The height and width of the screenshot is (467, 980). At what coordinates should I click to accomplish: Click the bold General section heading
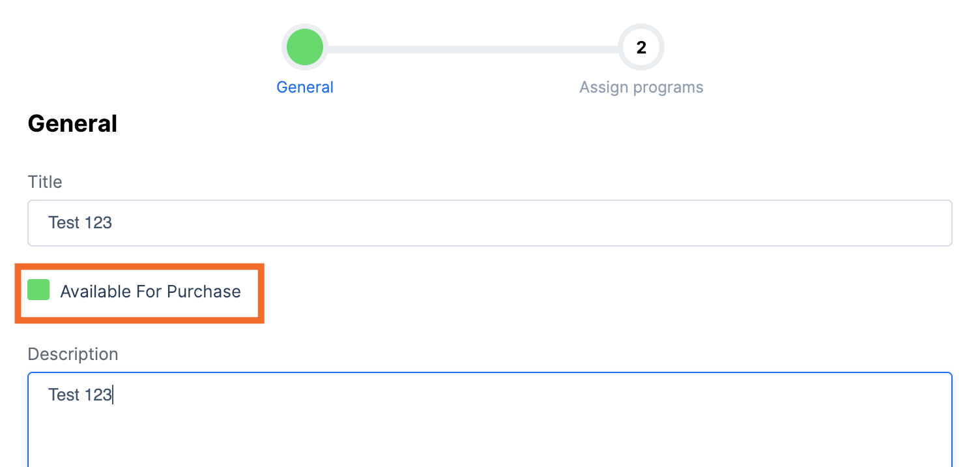72,123
